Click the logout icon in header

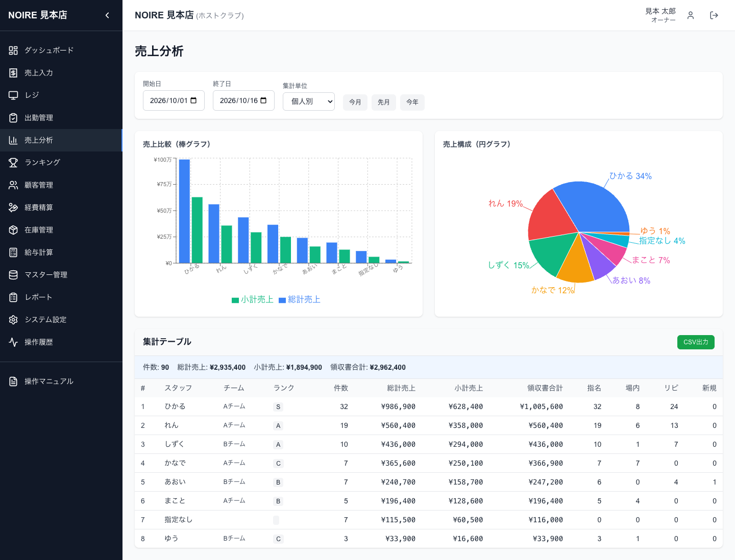click(x=714, y=15)
